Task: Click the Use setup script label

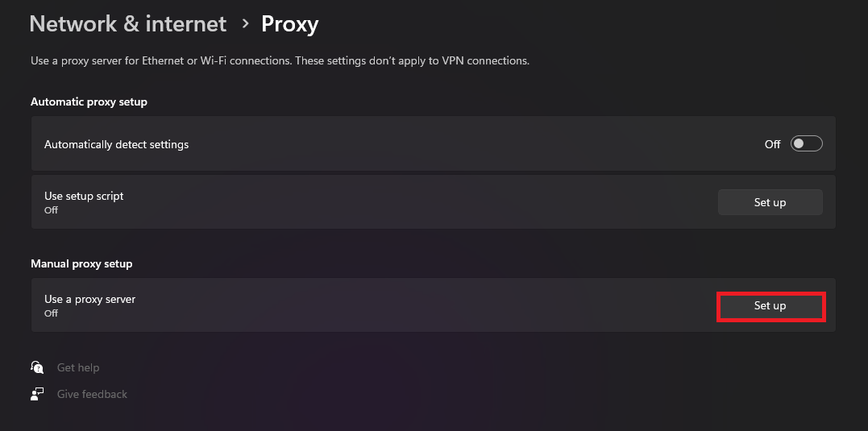Action: 84,196
